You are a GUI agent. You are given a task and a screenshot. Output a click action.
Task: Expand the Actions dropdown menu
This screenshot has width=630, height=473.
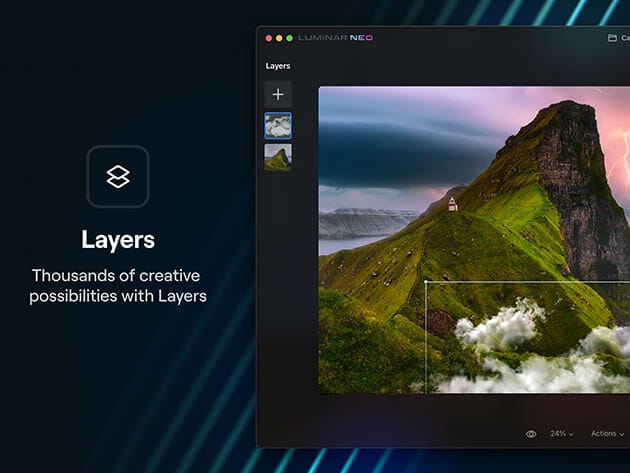[607, 434]
